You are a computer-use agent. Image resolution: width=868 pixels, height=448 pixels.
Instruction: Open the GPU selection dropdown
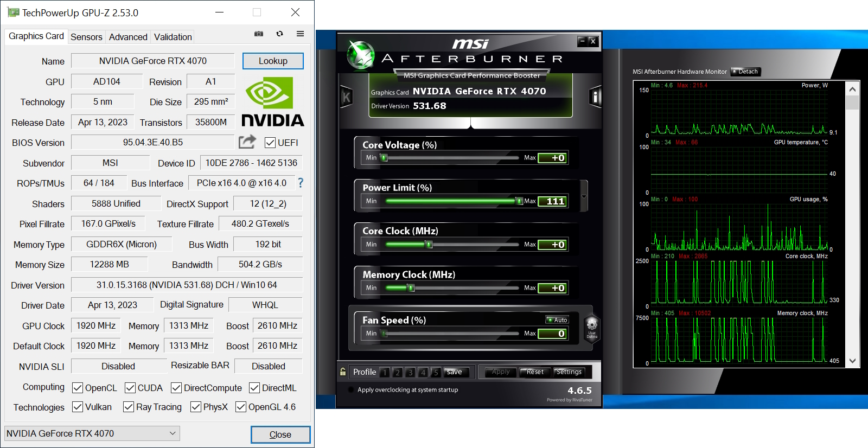(92, 433)
